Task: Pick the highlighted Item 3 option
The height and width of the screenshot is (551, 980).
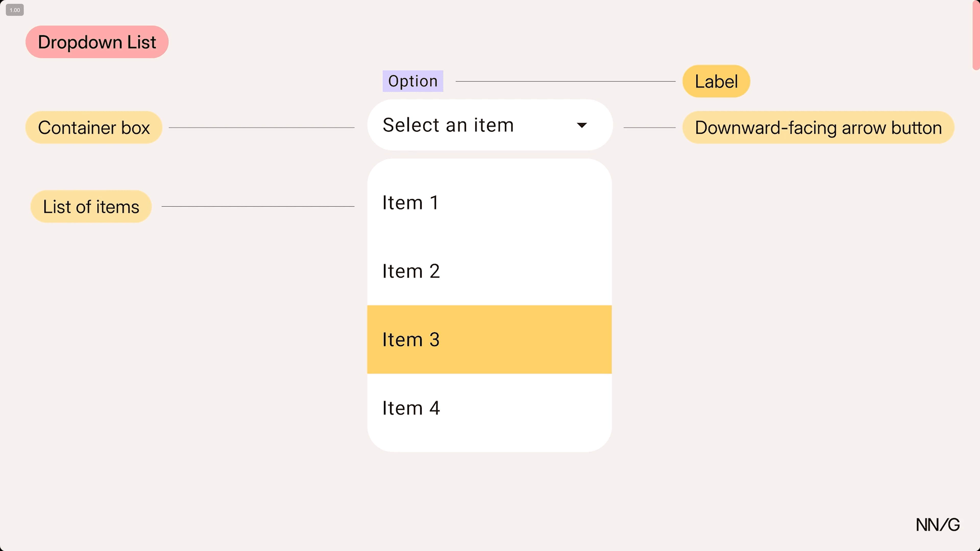Action: [x=489, y=340]
